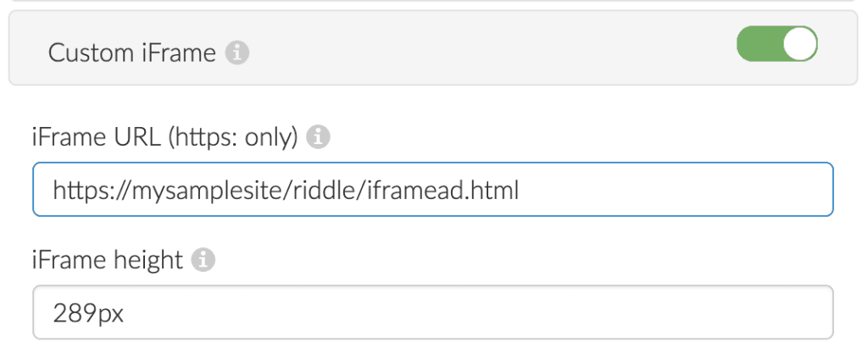Focus the iFrame URL input field

[x=433, y=189]
